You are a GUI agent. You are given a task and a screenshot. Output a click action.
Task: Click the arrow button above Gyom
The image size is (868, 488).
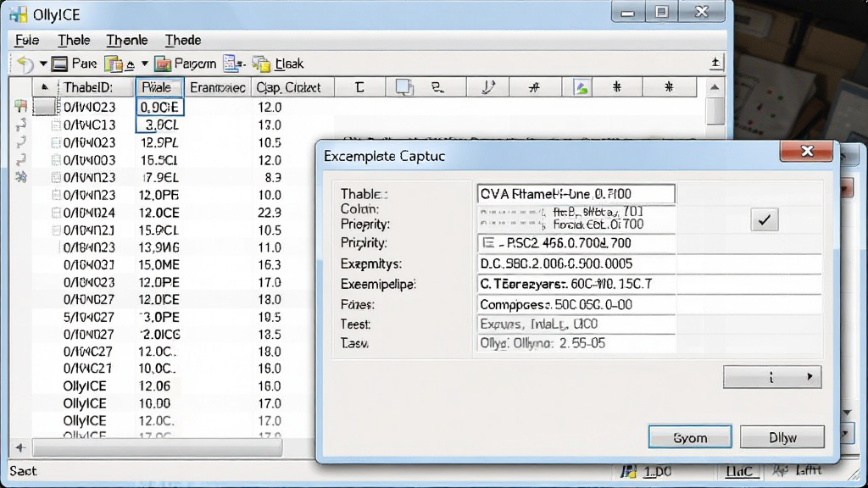[x=772, y=377]
